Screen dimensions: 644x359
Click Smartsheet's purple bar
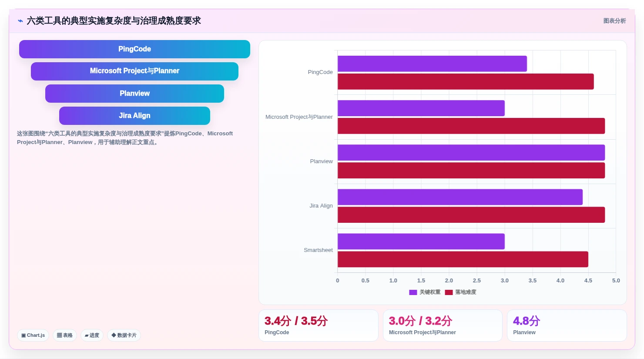click(x=421, y=241)
